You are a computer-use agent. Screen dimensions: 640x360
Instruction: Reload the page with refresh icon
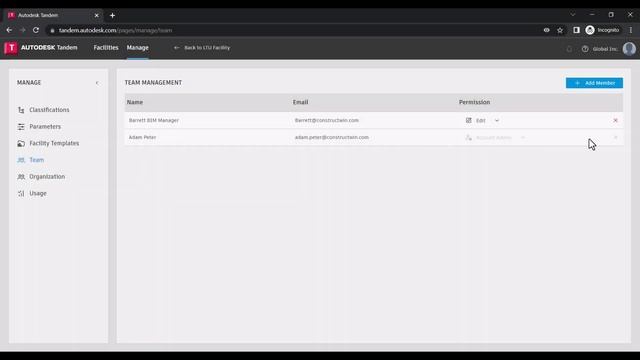(x=36, y=30)
